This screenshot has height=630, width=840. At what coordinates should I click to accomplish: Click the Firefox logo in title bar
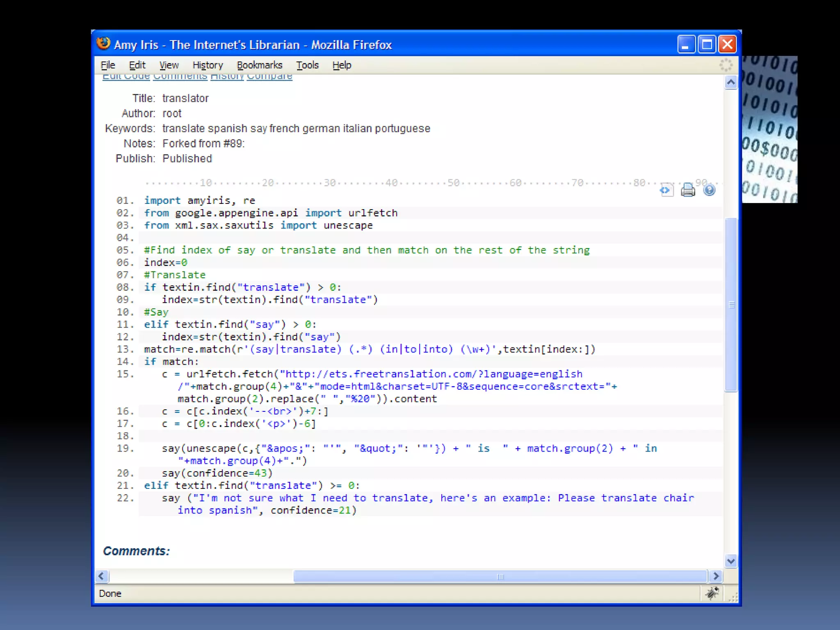[x=103, y=44]
